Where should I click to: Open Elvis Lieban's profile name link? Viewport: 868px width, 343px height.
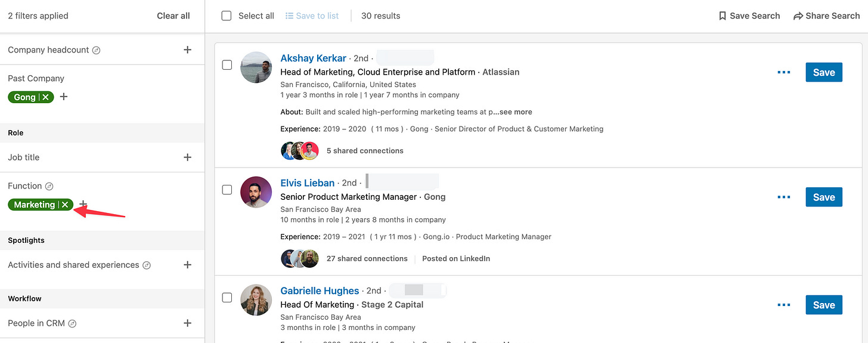pos(308,183)
